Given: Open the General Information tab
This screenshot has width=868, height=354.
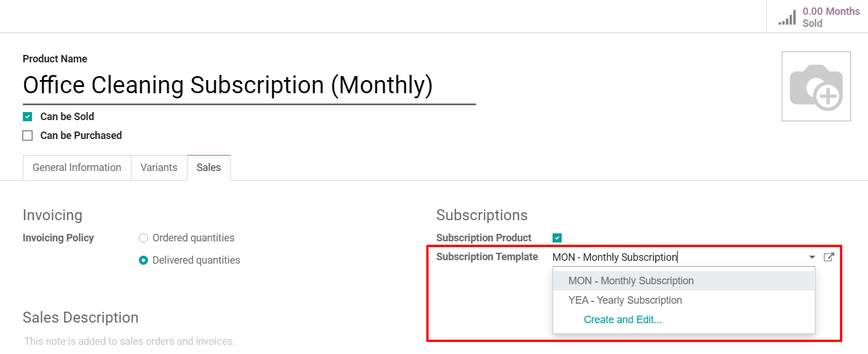Looking at the screenshot, I should [x=77, y=167].
